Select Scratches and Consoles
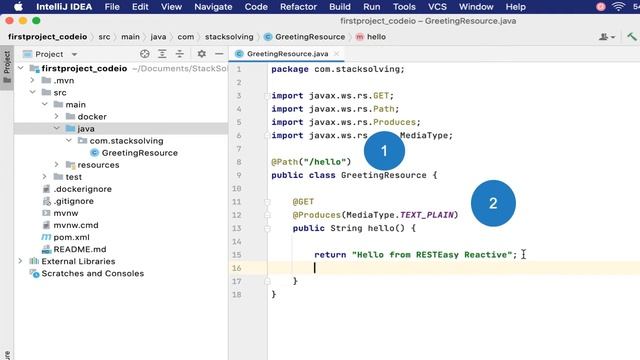This screenshot has height=360, width=640. [92, 273]
